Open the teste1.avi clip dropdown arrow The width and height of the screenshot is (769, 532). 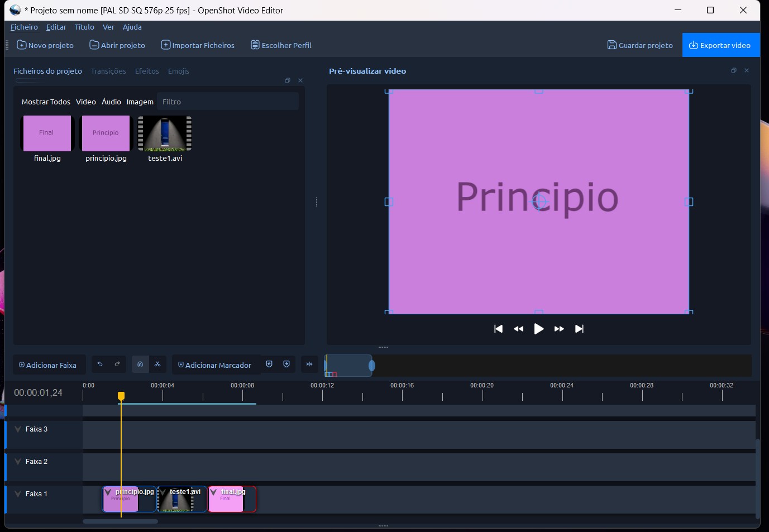pos(163,492)
